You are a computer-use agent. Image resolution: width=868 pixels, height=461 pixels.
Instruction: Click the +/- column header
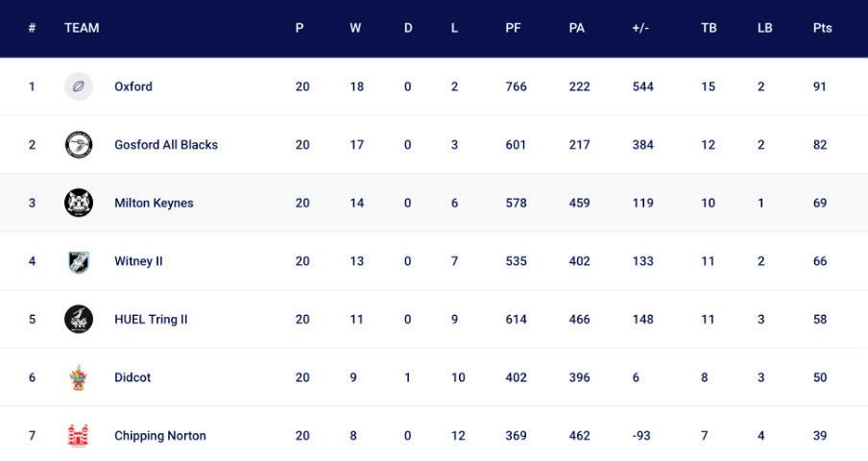point(640,28)
